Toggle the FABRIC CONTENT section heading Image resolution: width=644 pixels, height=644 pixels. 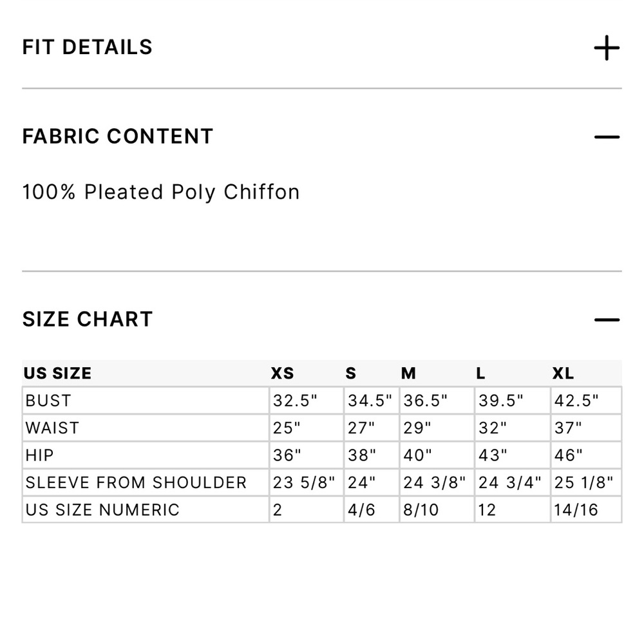(x=118, y=137)
